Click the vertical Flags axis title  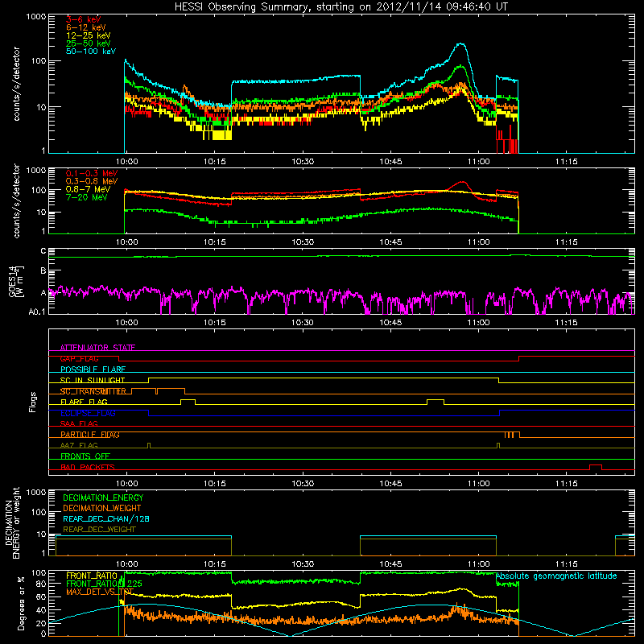[33, 402]
